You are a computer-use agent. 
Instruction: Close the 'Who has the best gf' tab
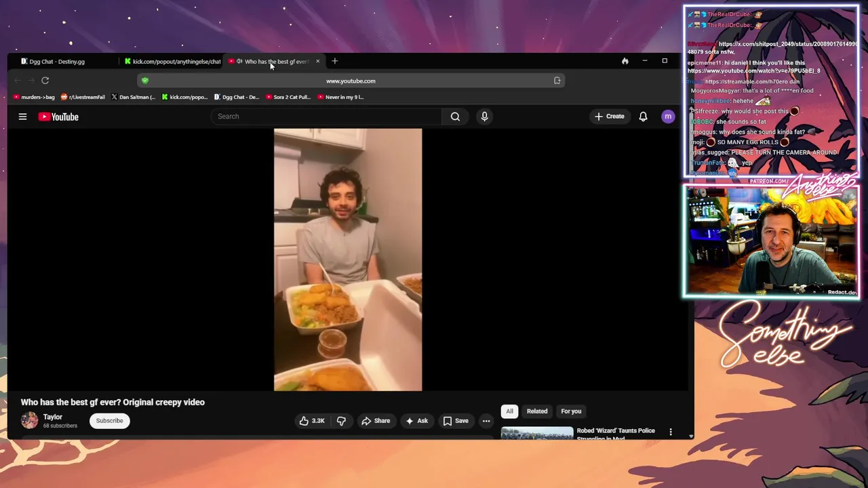[317, 61]
